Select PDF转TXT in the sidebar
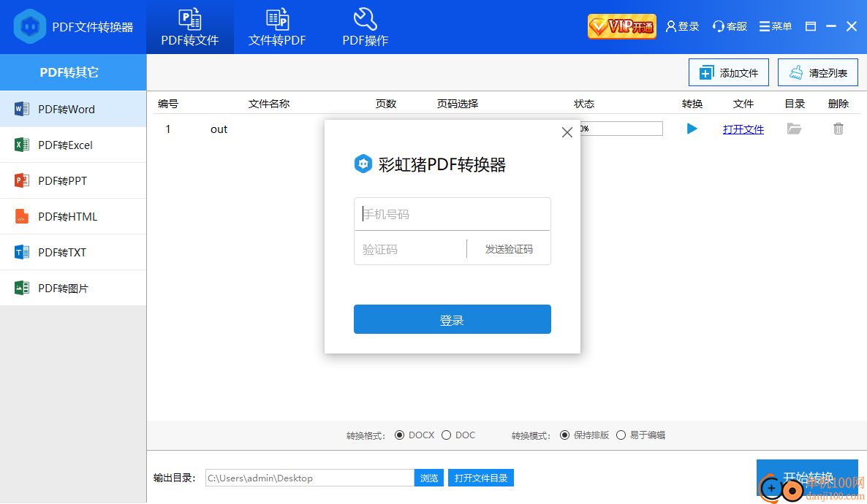 73,253
